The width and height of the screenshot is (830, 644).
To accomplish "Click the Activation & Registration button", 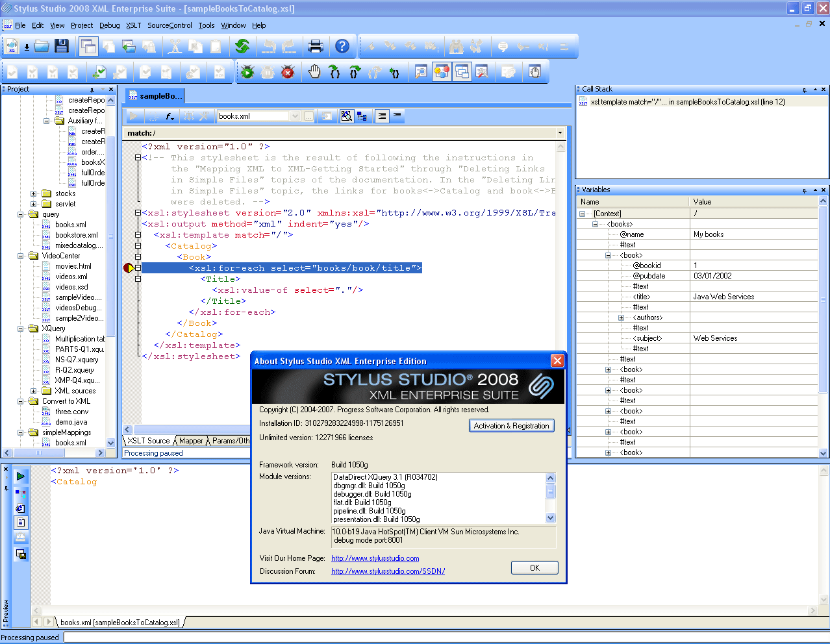I will tap(511, 426).
